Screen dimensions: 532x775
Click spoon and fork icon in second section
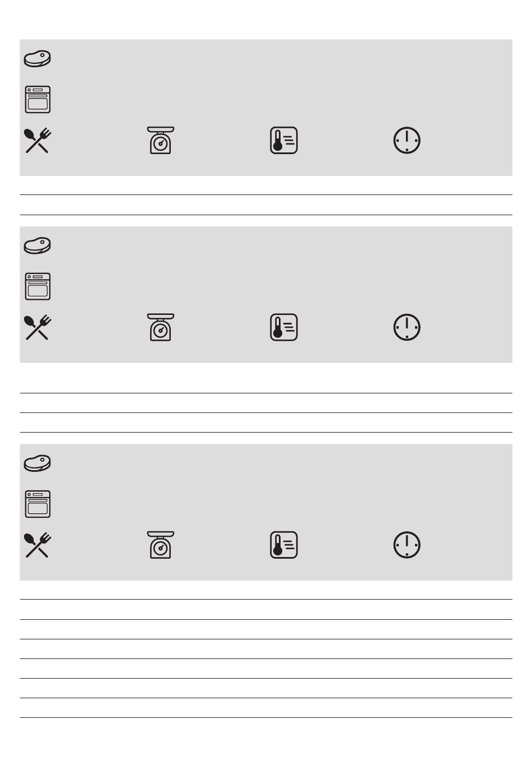point(38,328)
